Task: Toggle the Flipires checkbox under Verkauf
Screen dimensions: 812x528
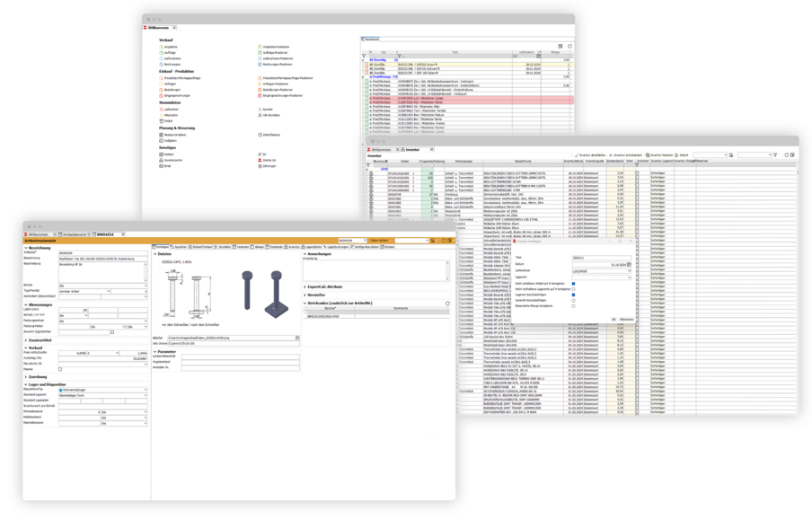Action: point(60,369)
